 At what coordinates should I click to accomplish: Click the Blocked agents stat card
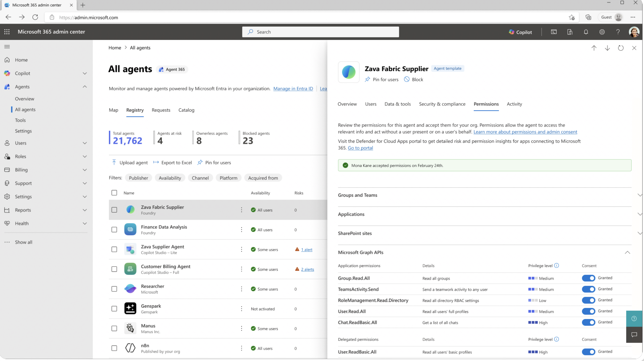pos(255,138)
